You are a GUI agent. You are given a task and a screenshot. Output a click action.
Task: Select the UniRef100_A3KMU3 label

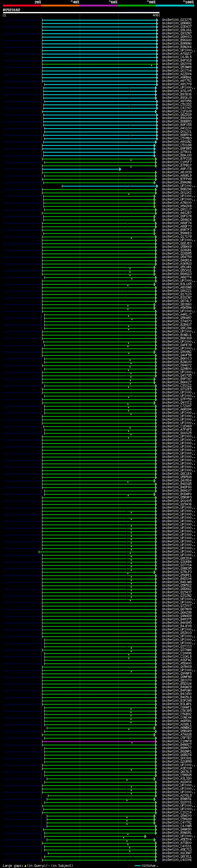tap(176, 264)
